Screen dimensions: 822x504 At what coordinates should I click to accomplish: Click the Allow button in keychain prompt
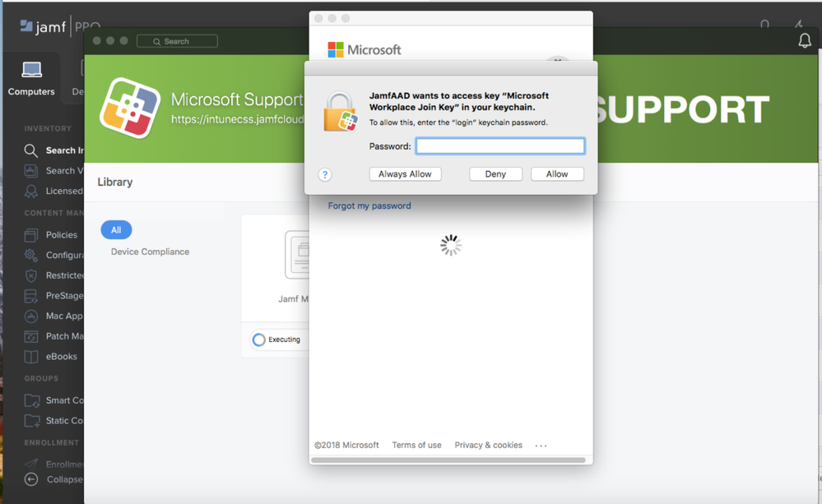(x=557, y=174)
